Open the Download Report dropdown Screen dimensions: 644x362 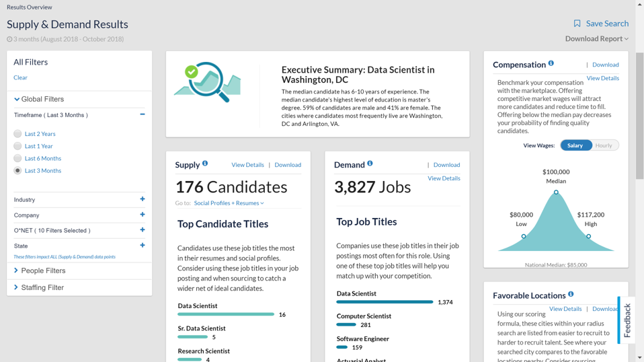[597, 38]
